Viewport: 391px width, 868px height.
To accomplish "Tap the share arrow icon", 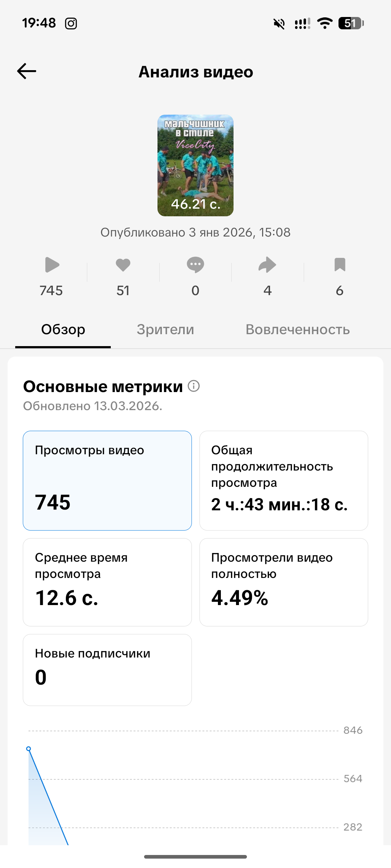I will pos(267,265).
